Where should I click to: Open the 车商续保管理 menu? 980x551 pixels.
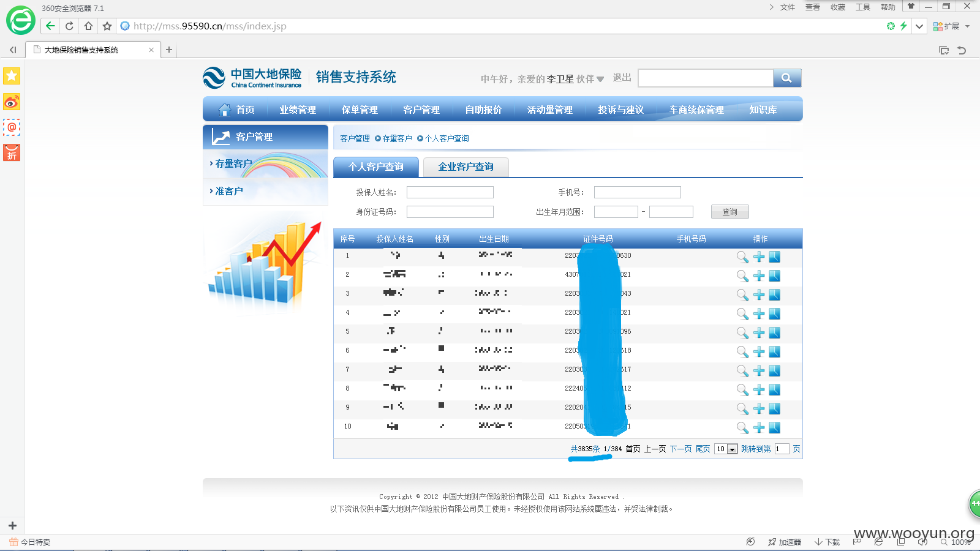click(696, 110)
